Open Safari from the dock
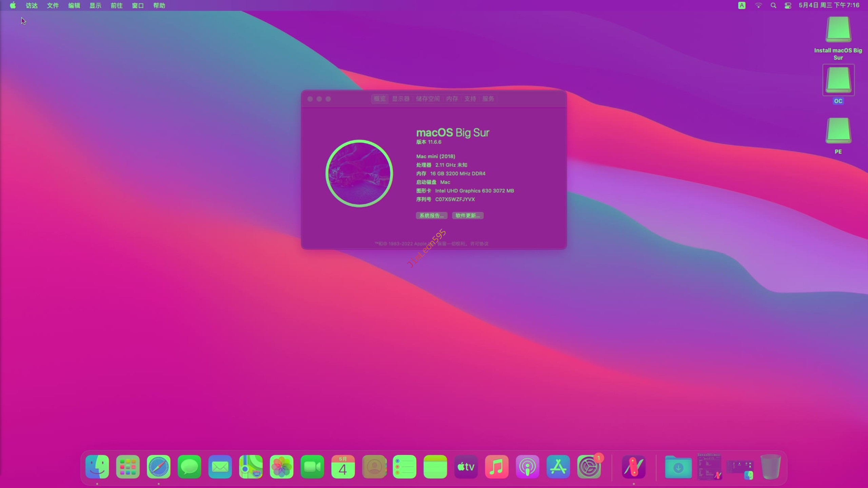 [x=158, y=467]
